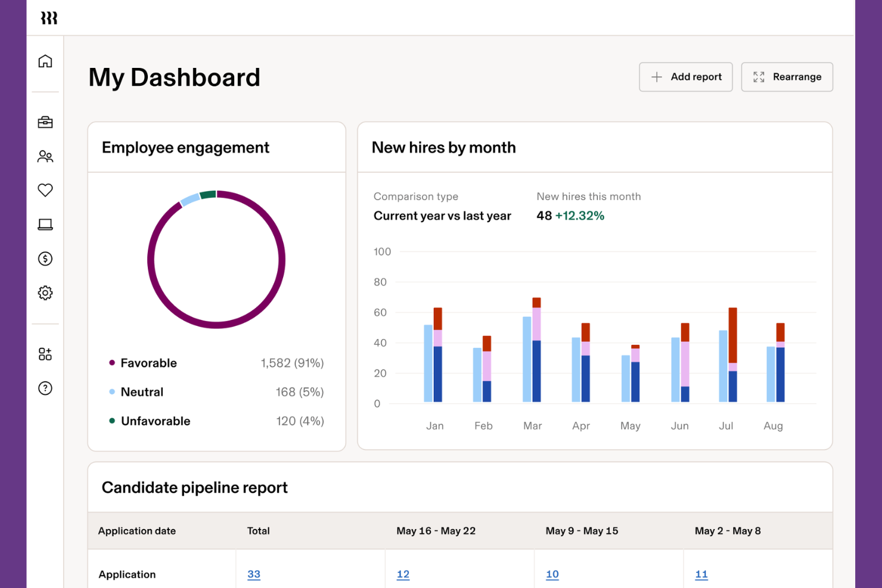The height and width of the screenshot is (588, 882).
Task: Click the '+12.32%' change value
Action: tap(580, 216)
